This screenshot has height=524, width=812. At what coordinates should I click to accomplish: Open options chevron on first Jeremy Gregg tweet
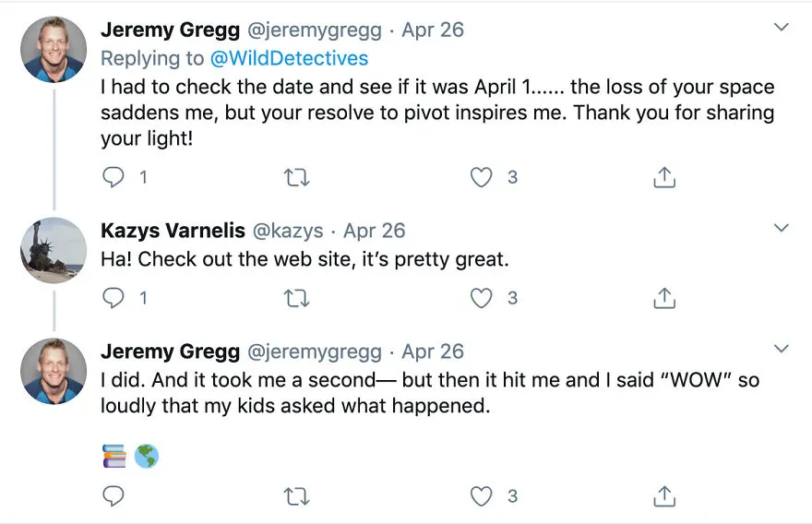[x=781, y=27]
